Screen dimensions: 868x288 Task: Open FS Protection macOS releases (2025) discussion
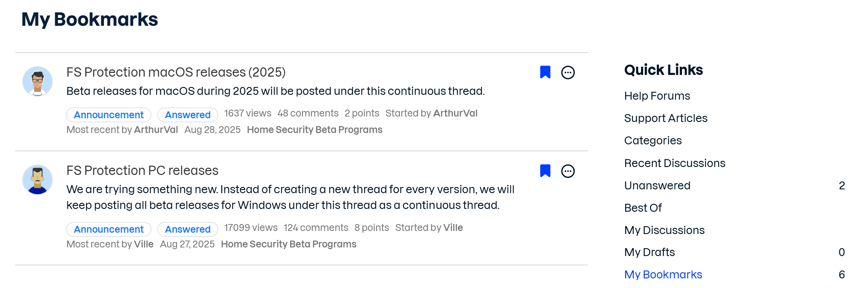pyautogui.click(x=176, y=72)
